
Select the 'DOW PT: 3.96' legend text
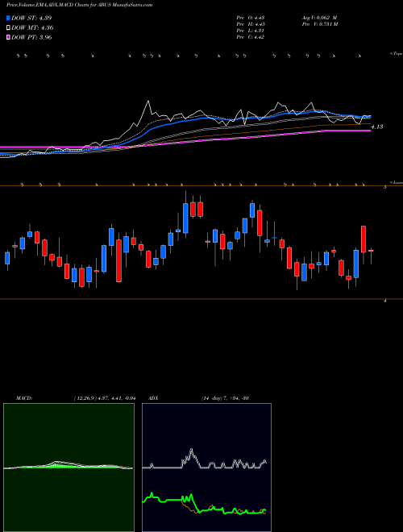tap(31, 37)
